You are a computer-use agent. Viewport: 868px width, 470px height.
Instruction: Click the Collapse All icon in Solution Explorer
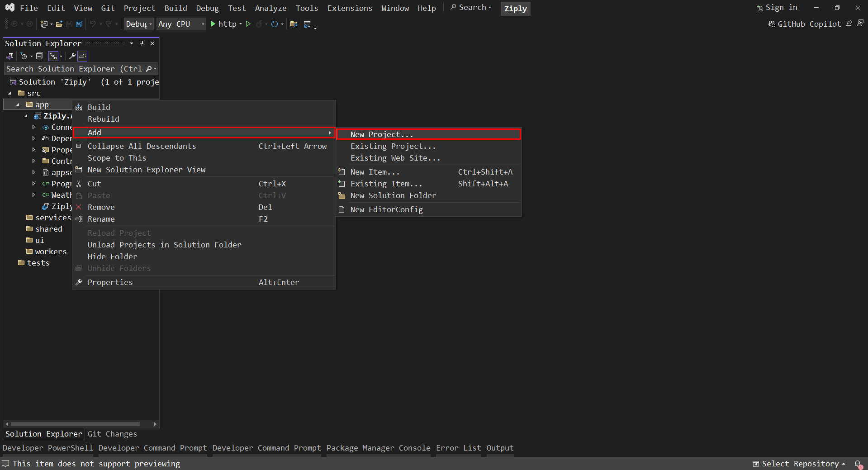coord(39,56)
